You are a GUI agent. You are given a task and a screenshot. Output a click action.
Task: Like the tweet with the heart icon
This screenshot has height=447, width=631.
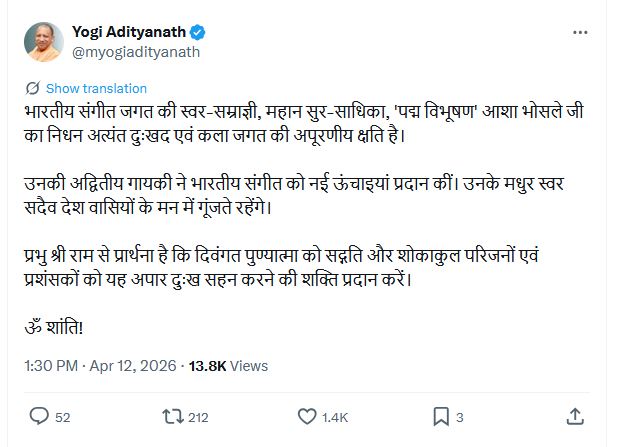click(x=306, y=416)
